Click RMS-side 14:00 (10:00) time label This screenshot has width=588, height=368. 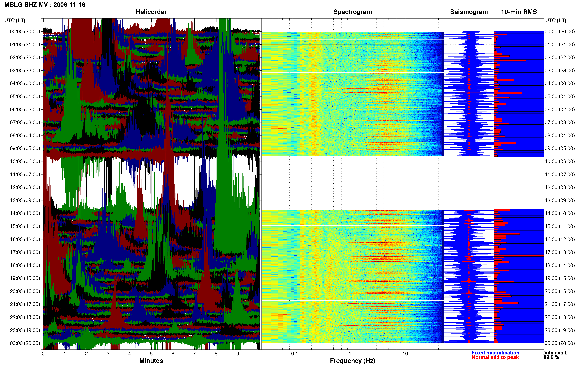point(560,213)
